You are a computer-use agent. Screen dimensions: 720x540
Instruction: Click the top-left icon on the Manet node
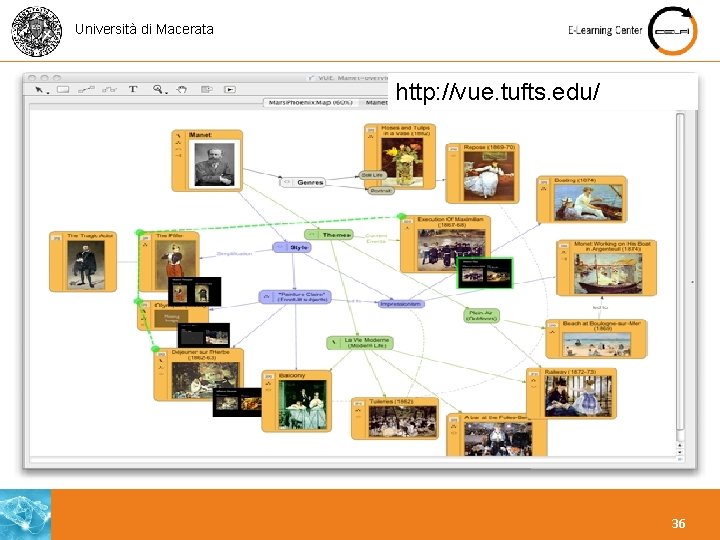click(x=178, y=136)
